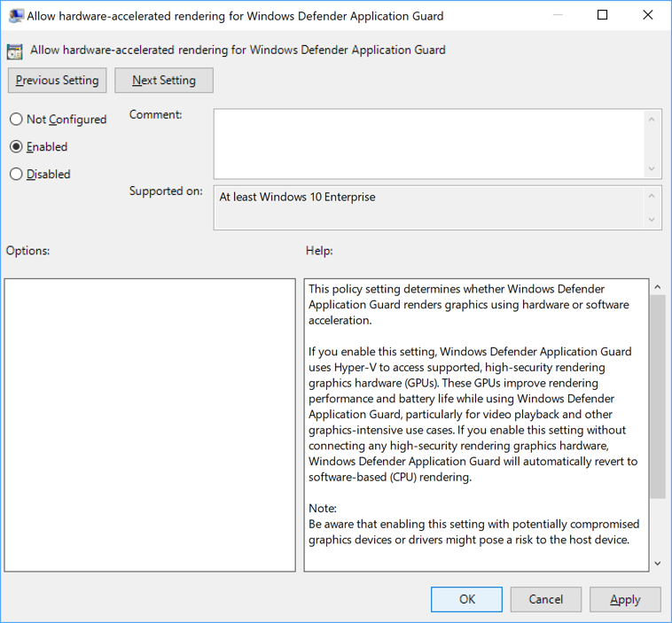The width and height of the screenshot is (672, 623).
Task: Click the Help panel scrollbar thumb
Action: [657, 399]
